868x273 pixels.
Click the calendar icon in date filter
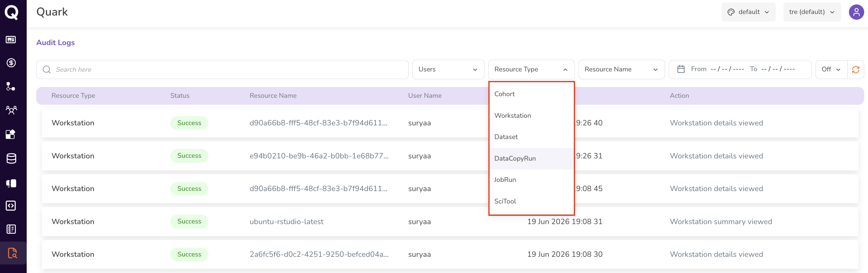tap(681, 69)
